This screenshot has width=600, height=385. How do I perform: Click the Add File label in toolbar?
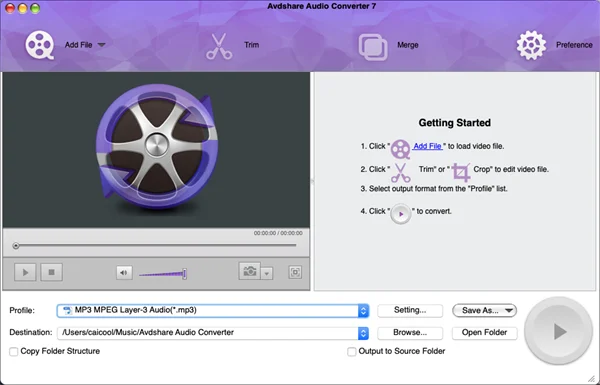78,45
